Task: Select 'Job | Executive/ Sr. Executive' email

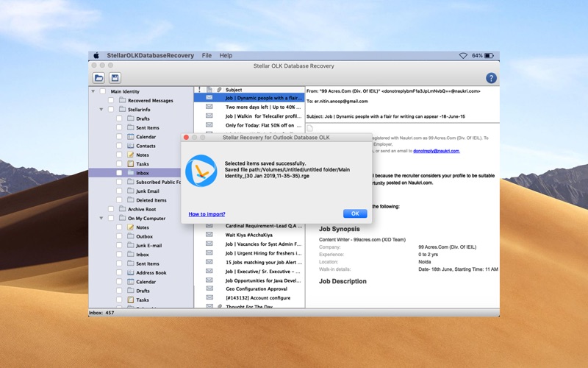Action: point(249,271)
